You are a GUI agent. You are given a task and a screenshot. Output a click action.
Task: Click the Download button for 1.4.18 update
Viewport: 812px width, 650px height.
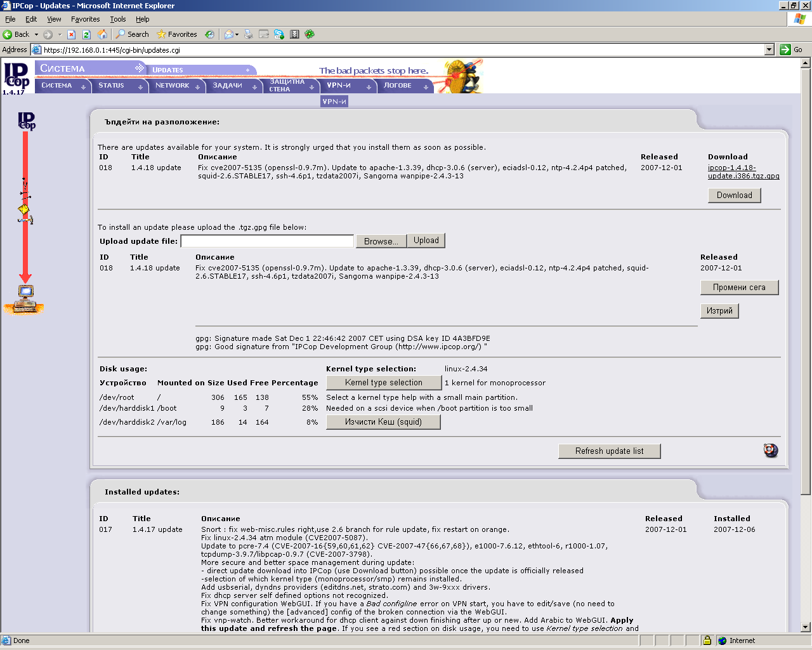734,196
